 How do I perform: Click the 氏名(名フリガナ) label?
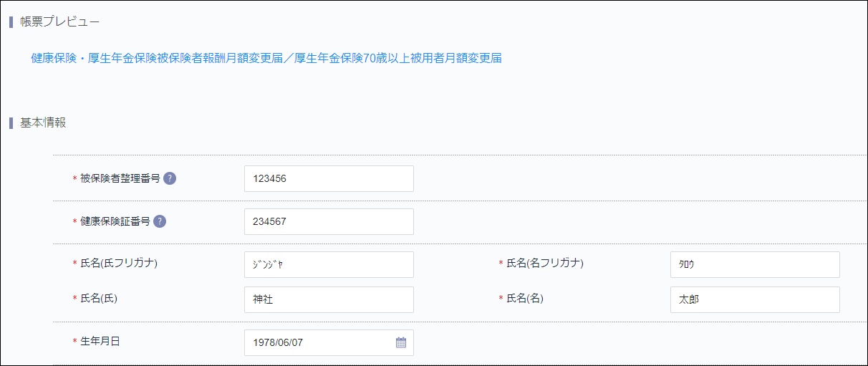(545, 263)
